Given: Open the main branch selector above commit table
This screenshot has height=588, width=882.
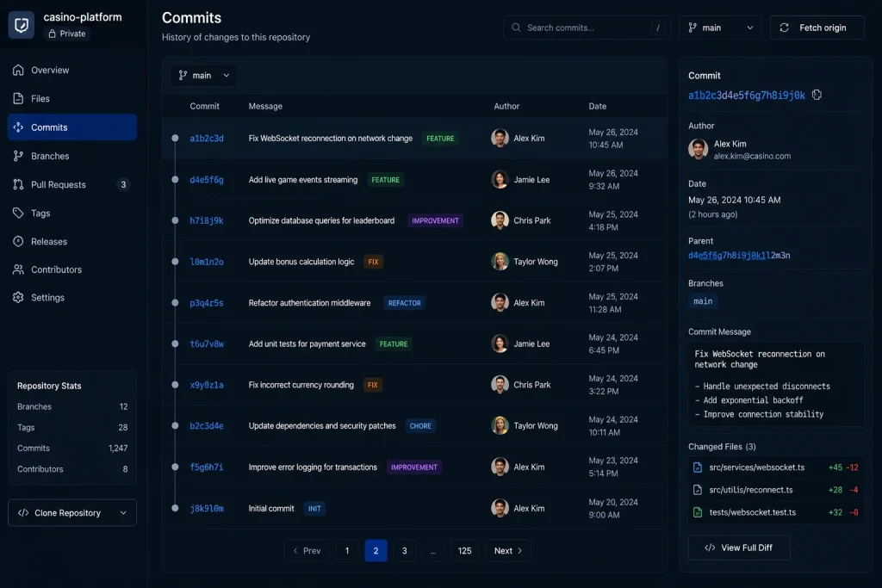Looking at the screenshot, I should tap(203, 75).
